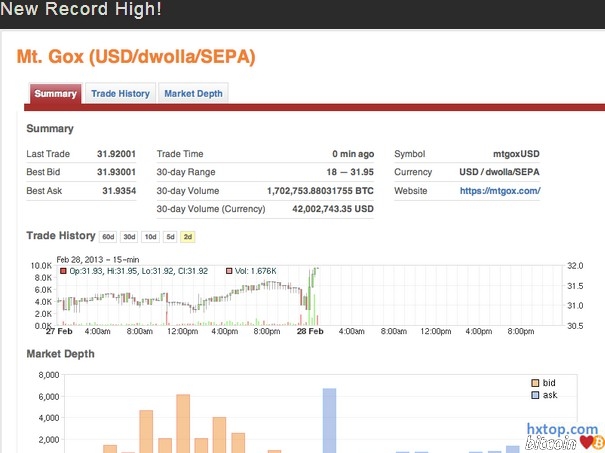Switch chart range to 10d
The width and height of the screenshot is (605, 453).
pos(149,237)
